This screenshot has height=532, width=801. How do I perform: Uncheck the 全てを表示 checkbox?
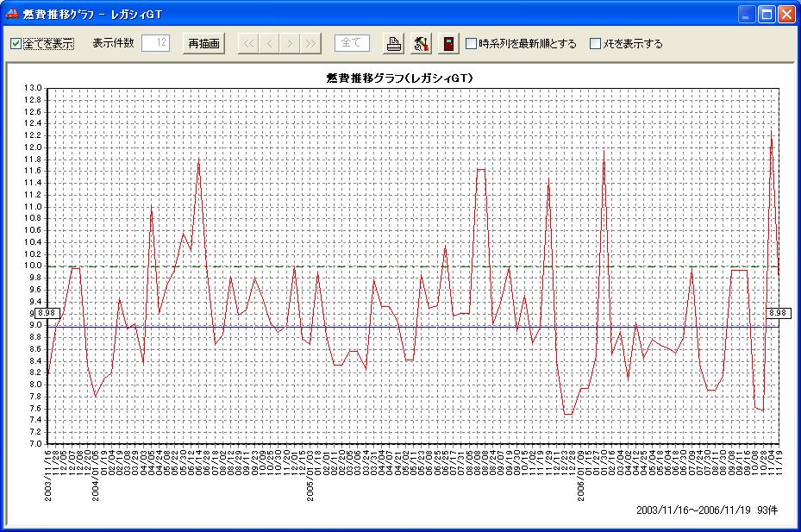[x=16, y=44]
